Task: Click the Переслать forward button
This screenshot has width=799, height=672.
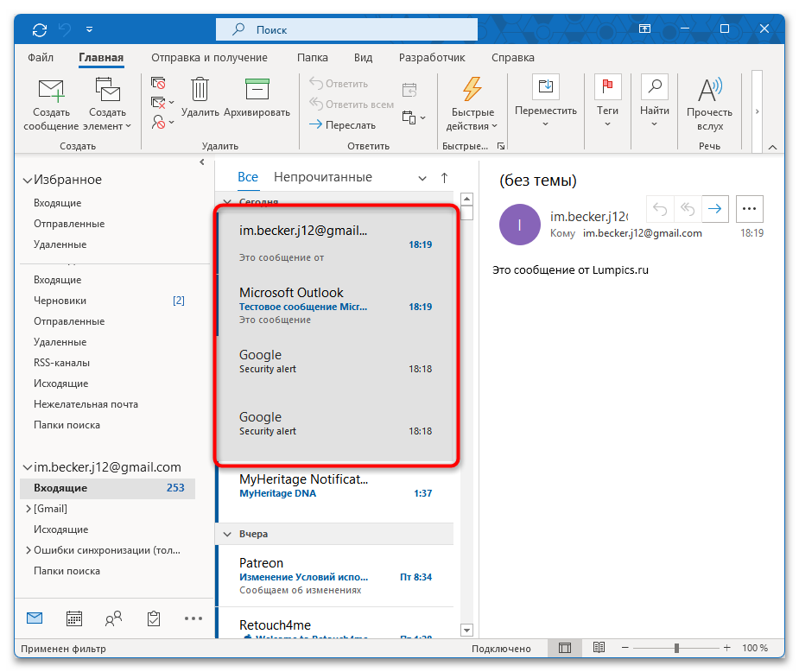Action: [342, 125]
